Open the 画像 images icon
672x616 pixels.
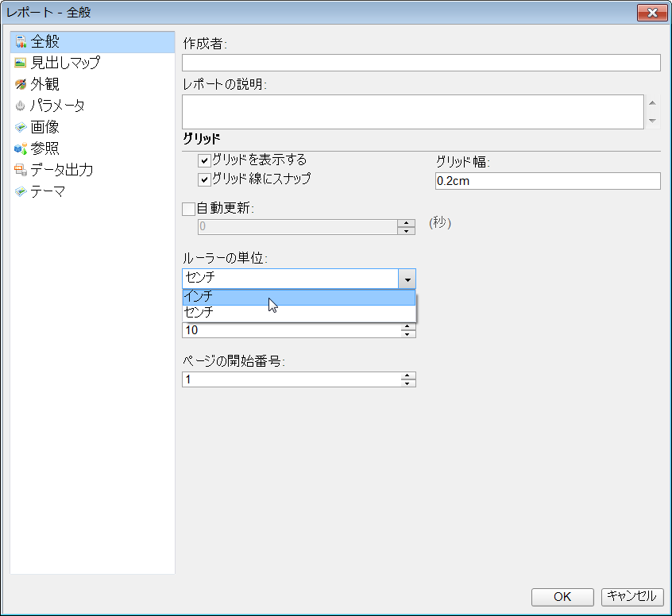(x=21, y=127)
